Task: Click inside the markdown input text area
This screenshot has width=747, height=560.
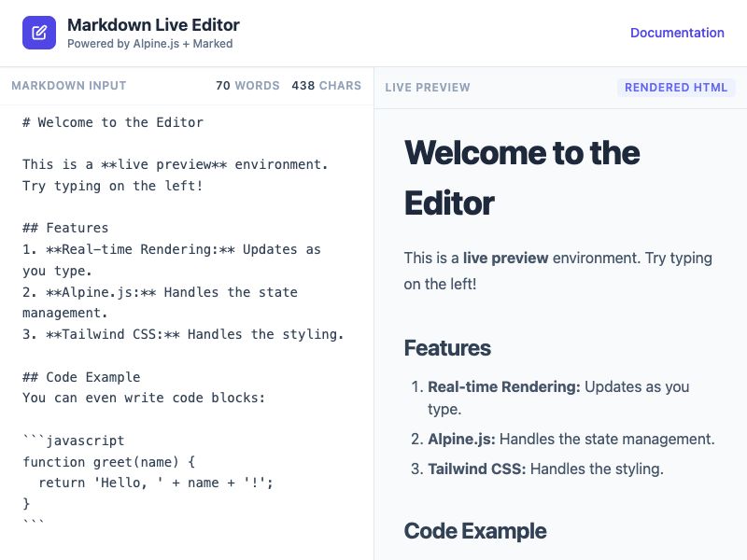Action: pos(187,280)
